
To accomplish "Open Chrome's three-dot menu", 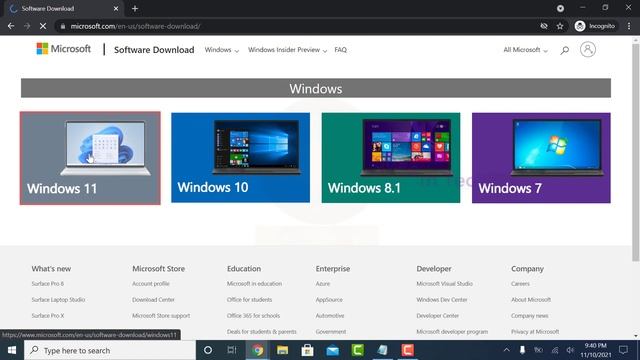I will click(629, 26).
